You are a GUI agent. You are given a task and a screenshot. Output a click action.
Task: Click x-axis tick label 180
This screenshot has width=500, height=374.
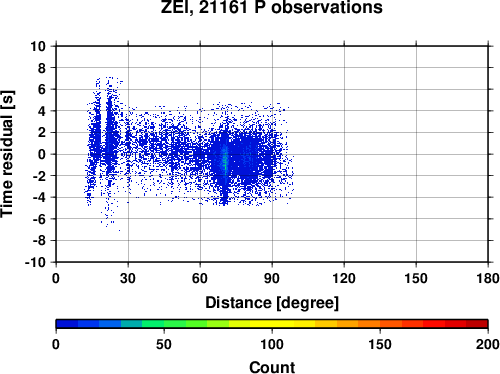coord(488,278)
